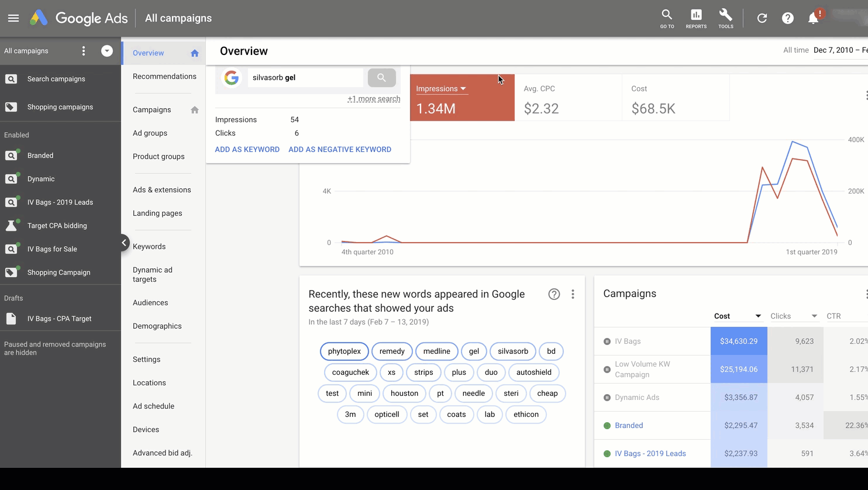Image resolution: width=868 pixels, height=490 pixels.
Task: Click the Dynamic campaign icon
Action: [11, 179]
